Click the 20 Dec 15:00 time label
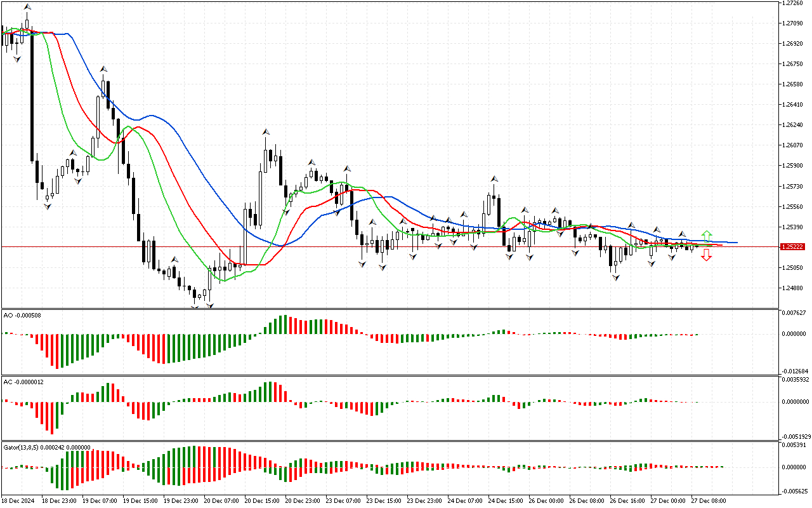The width and height of the screenshot is (812, 508). point(262,501)
